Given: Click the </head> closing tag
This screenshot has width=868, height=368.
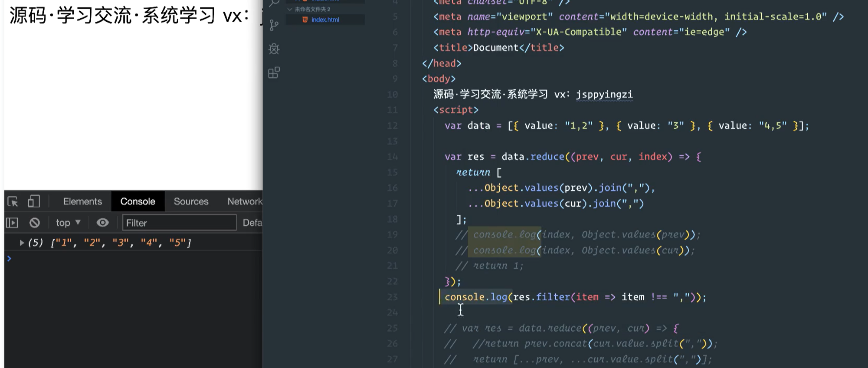Looking at the screenshot, I should [x=442, y=63].
